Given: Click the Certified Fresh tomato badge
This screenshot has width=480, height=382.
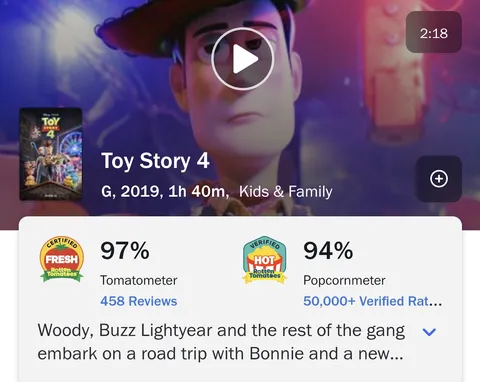Looking at the screenshot, I should [x=62, y=260].
